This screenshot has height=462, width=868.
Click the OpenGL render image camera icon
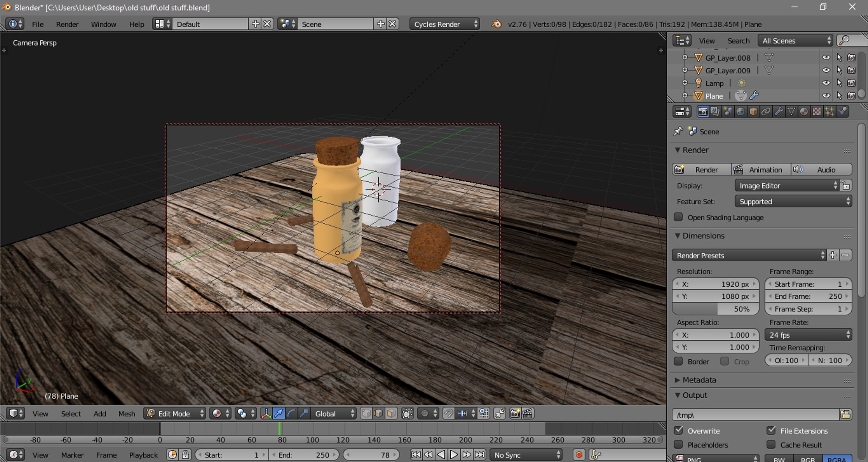click(x=515, y=414)
